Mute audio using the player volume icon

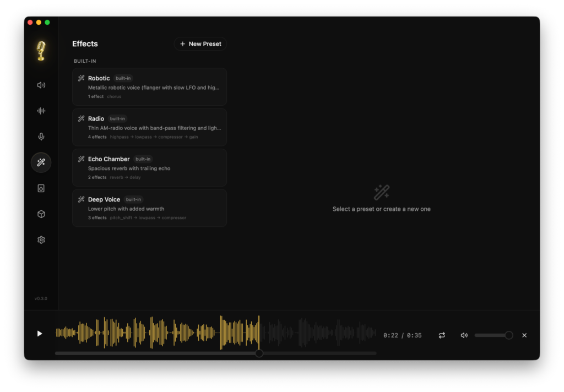(x=464, y=335)
